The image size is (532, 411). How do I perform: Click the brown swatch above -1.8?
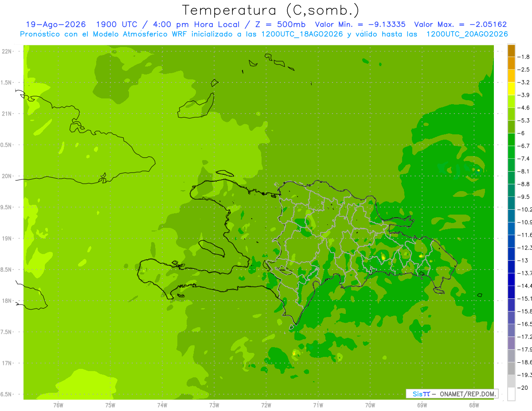511,51
